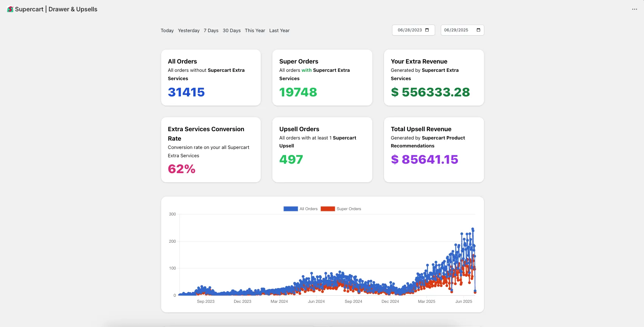This screenshot has width=644, height=327.
Task: Click the Super Orders legend label
Action: [x=349, y=209]
